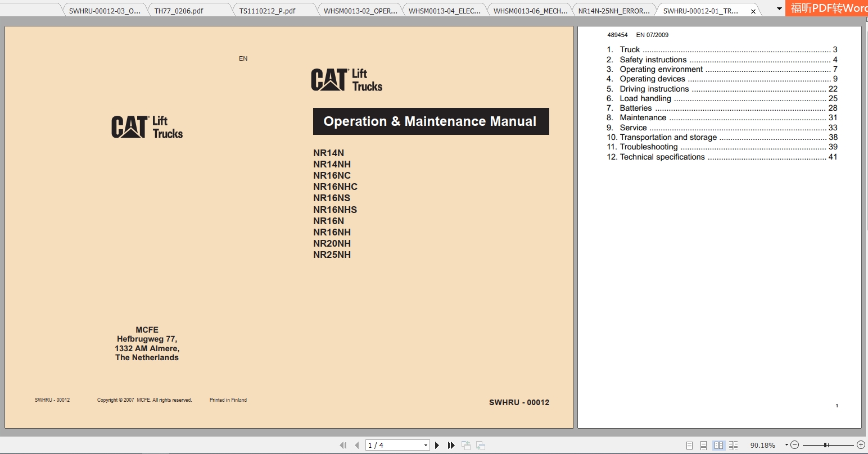Click the bold 'SWHRU - 00012' document code
The image size is (868, 454).
coord(519,402)
